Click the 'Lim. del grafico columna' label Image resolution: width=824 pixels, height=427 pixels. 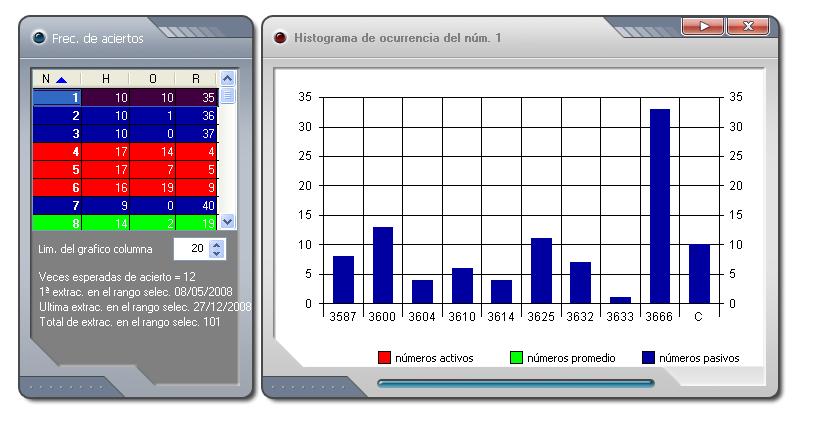95,249
